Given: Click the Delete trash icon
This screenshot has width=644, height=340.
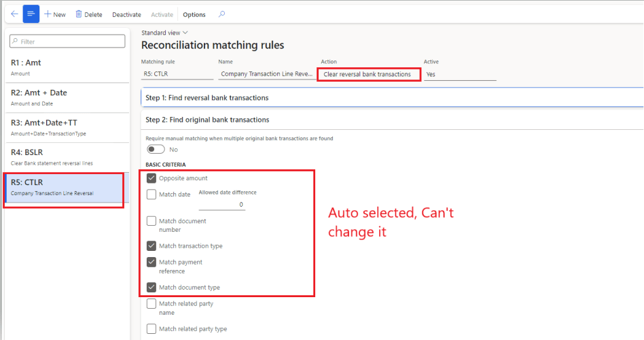Looking at the screenshot, I should 79,14.
